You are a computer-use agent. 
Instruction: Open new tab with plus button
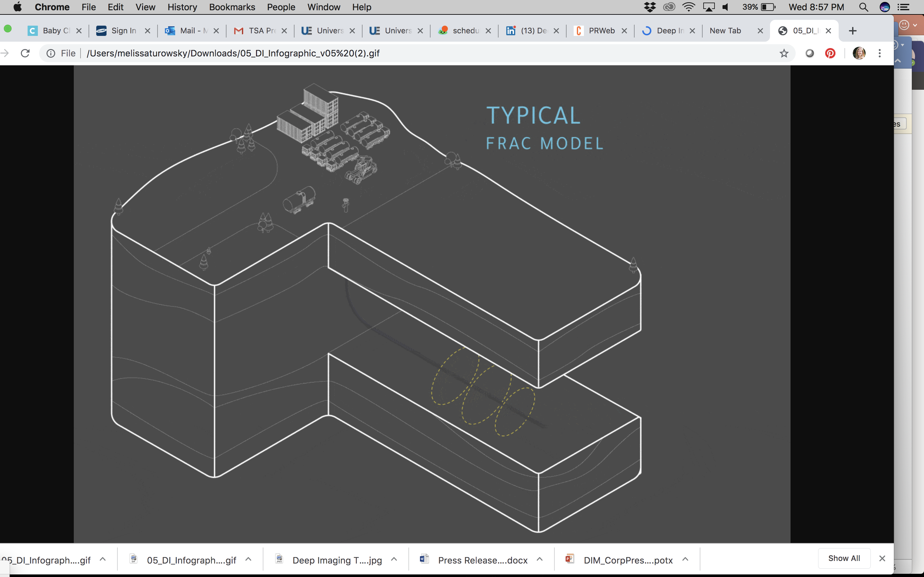tap(852, 31)
